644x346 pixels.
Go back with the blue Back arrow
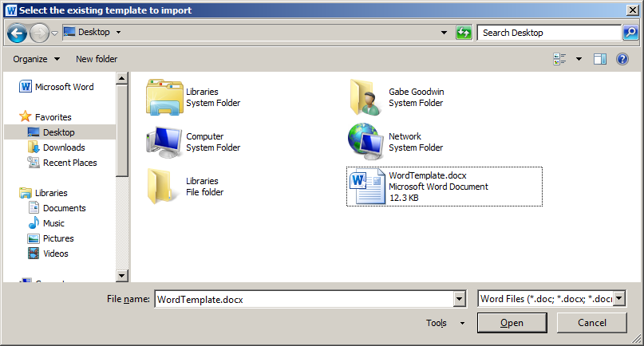click(x=18, y=33)
